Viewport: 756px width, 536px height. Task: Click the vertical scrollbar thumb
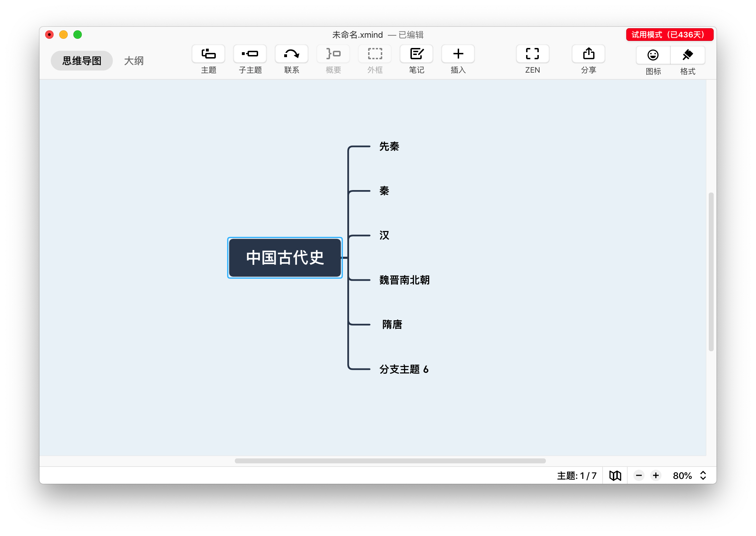tap(711, 272)
